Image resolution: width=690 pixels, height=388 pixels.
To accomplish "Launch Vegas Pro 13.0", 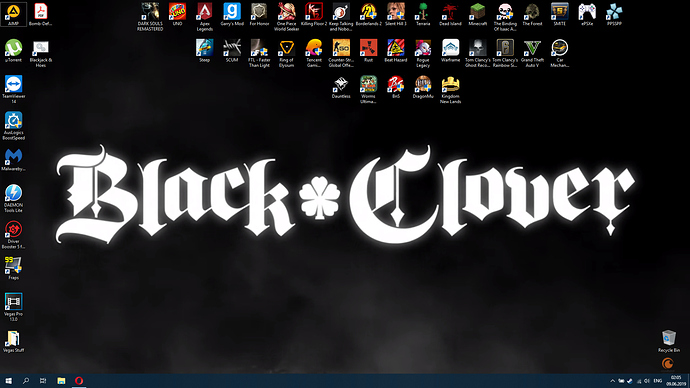I will 14,307.
